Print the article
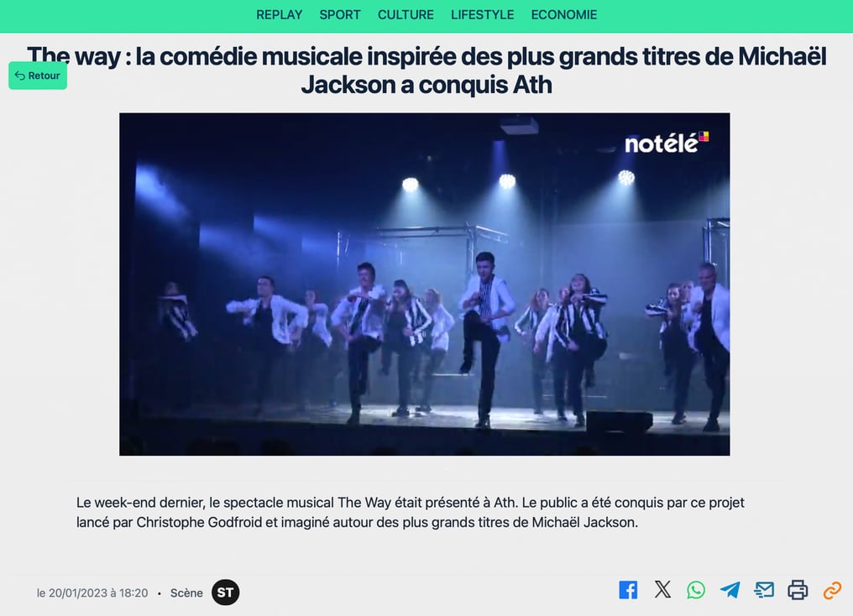 pyautogui.click(x=798, y=590)
